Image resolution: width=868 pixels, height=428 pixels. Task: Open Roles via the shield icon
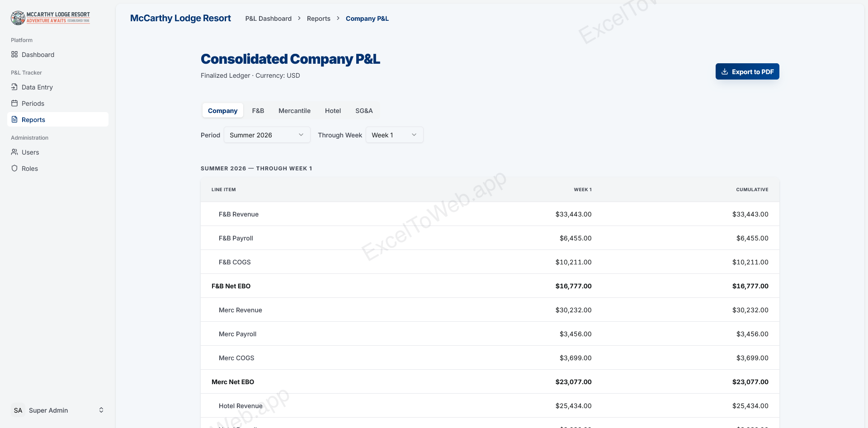pos(14,168)
